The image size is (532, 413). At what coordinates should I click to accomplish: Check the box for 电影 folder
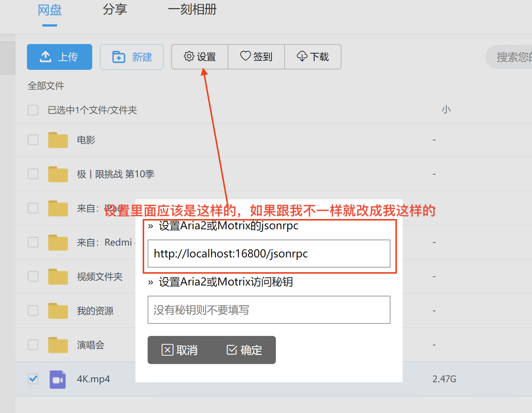[33, 140]
